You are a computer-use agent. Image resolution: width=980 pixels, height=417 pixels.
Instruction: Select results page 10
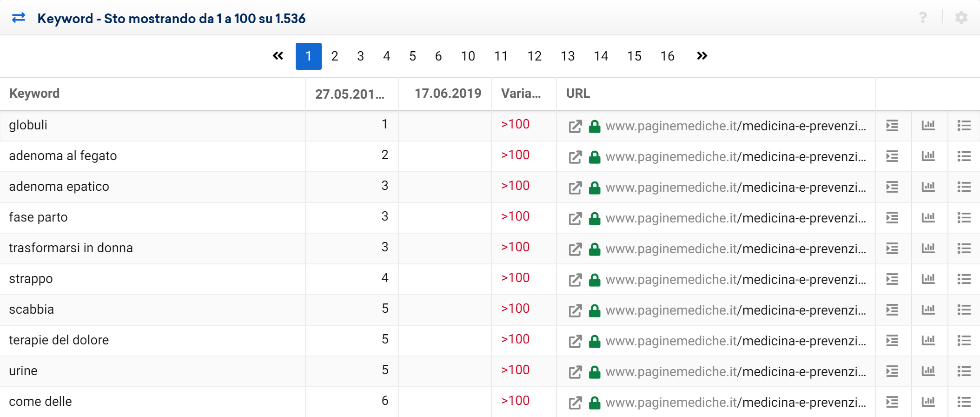coord(468,56)
